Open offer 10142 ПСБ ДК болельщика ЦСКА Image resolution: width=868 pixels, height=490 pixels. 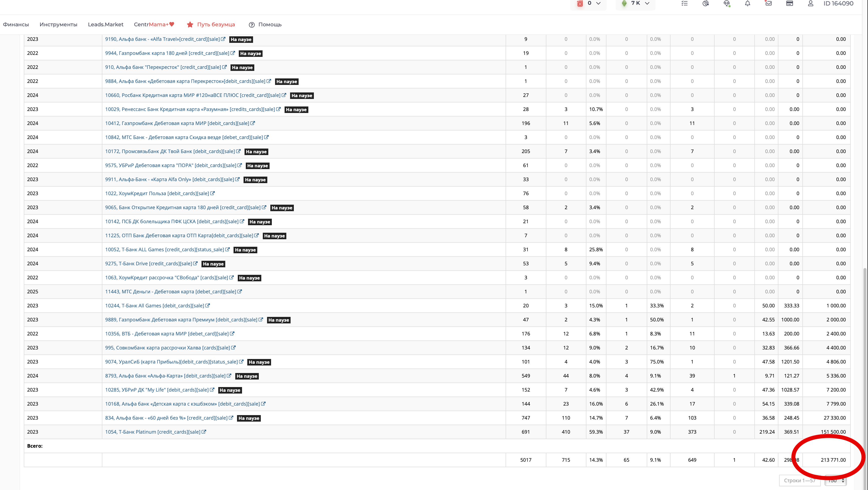pyautogui.click(x=172, y=221)
